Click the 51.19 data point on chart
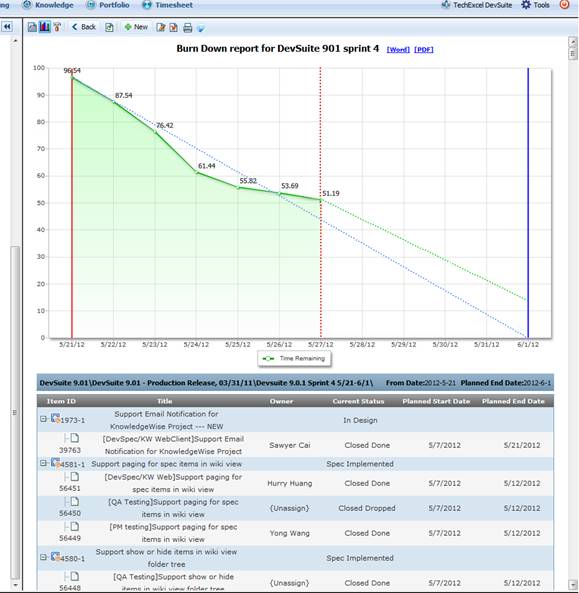Image resolution: width=579 pixels, height=593 pixels. pos(321,200)
